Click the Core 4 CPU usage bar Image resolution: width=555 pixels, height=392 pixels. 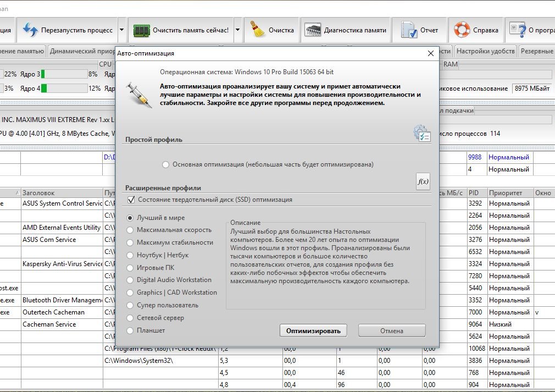click(x=64, y=88)
